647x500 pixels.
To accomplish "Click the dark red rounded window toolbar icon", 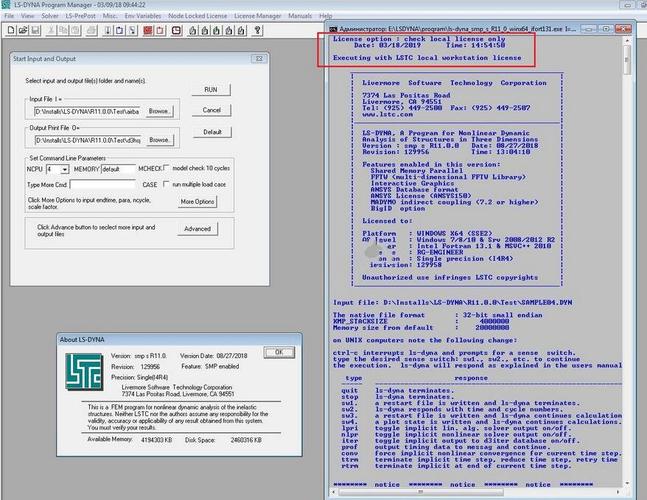I will coord(177,30).
